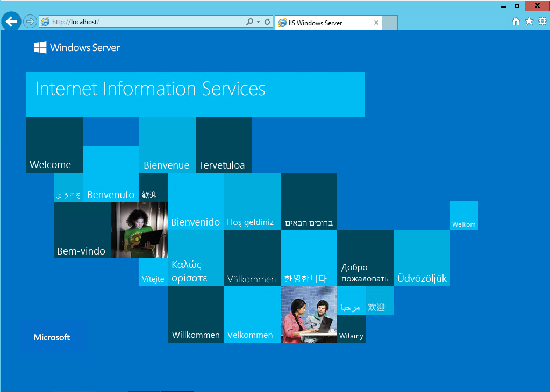Click the Internet Information Services banner

[x=195, y=94]
